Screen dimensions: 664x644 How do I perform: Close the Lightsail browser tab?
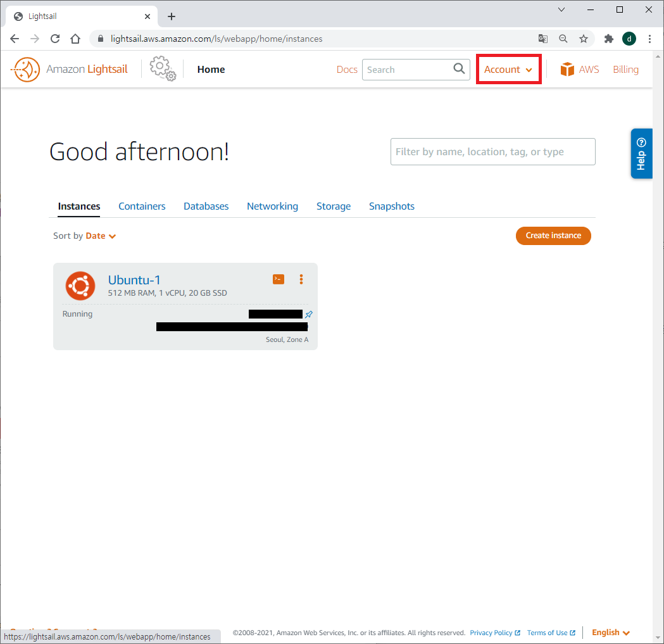(x=147, y=16)
